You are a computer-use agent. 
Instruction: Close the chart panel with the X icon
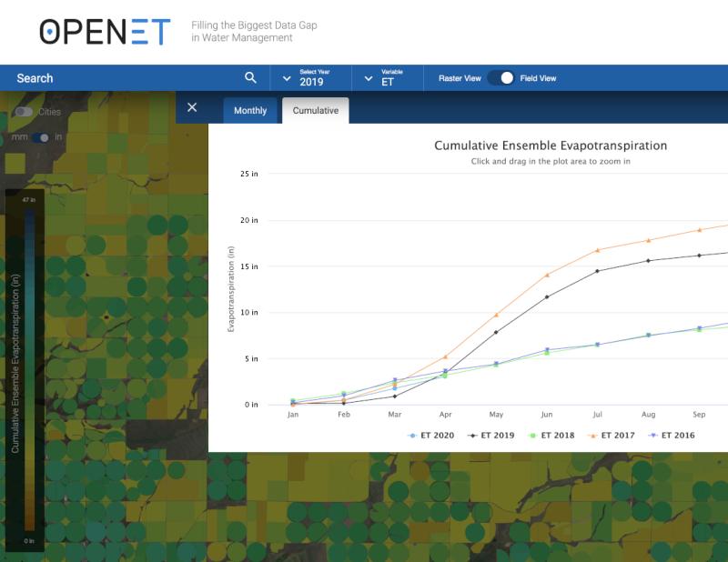tap(192, 107)
